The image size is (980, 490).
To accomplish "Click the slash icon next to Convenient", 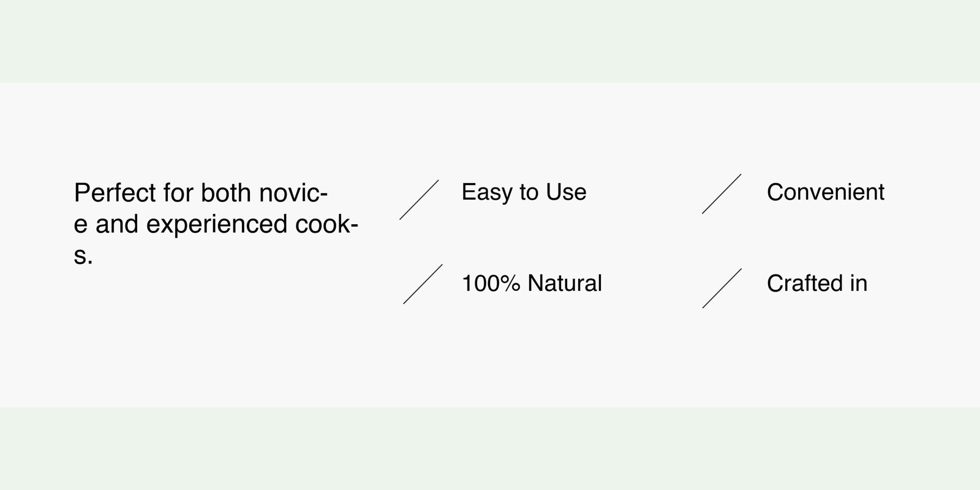I will pos(722,194).
